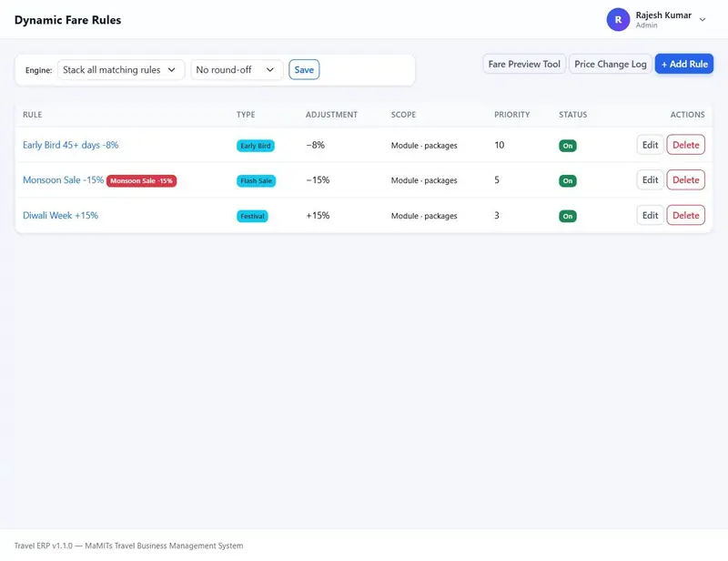Expand the user menu chevron

pos(703,19)
